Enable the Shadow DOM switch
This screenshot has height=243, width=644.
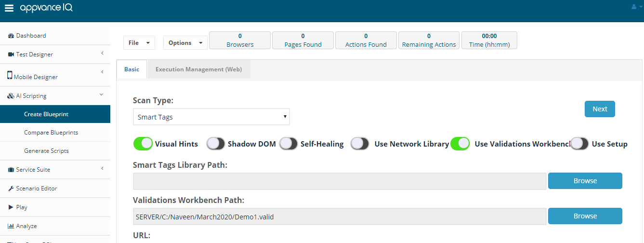[x=216, y=144]
